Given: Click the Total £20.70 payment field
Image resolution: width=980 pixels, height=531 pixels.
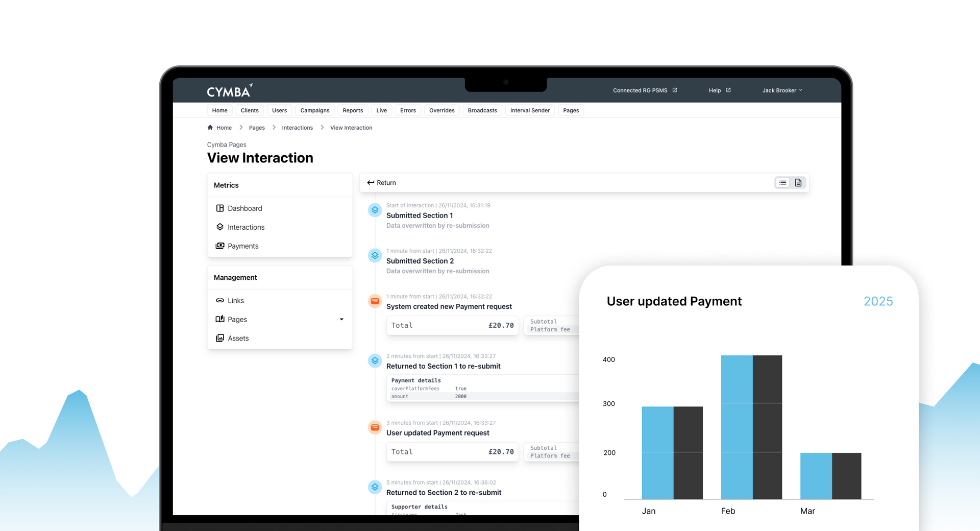Looking at the screenshot, I should coord(452,325).
